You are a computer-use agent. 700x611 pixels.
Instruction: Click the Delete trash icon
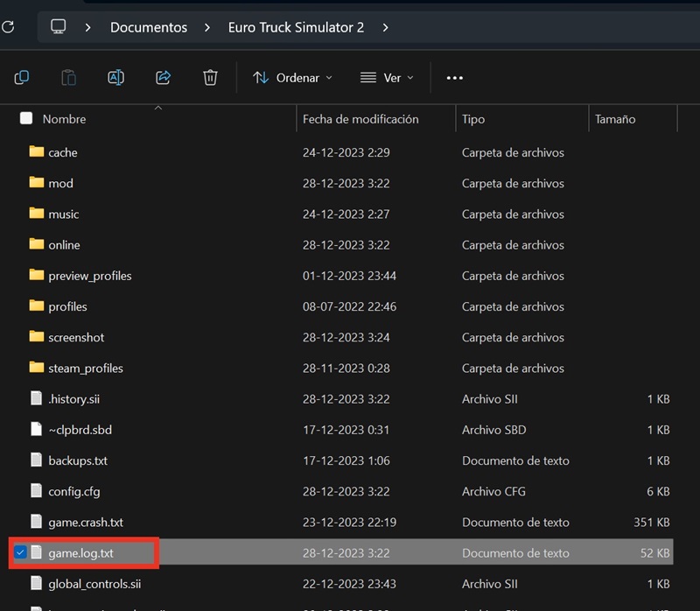point(210,78)
